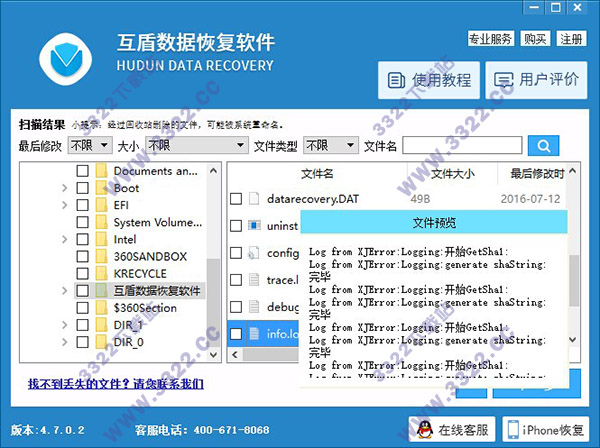
Task: Click the config file gear icon
Action: [253, 253]
